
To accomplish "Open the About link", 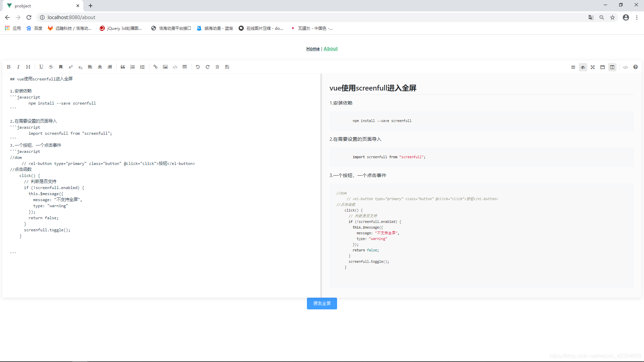I will pos(331,49).
